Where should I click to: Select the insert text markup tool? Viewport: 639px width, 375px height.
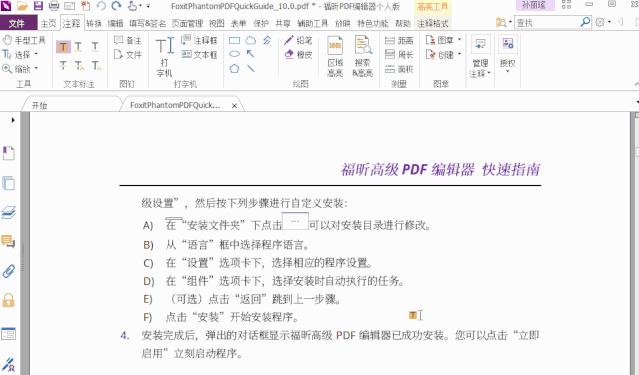click(96, 65)
